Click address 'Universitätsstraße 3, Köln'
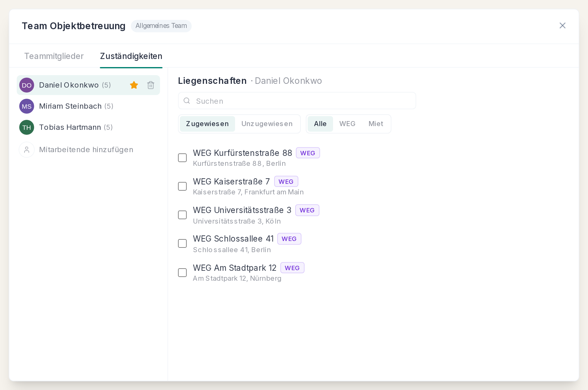This screenshot has height=390, width=588. pos(237,221)
